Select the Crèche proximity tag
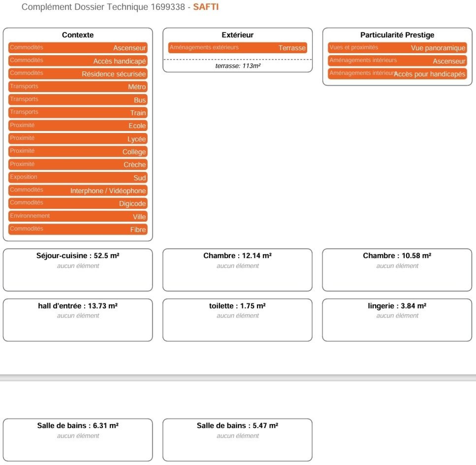The height and width of the screenshot is (465, 476). 78,165
